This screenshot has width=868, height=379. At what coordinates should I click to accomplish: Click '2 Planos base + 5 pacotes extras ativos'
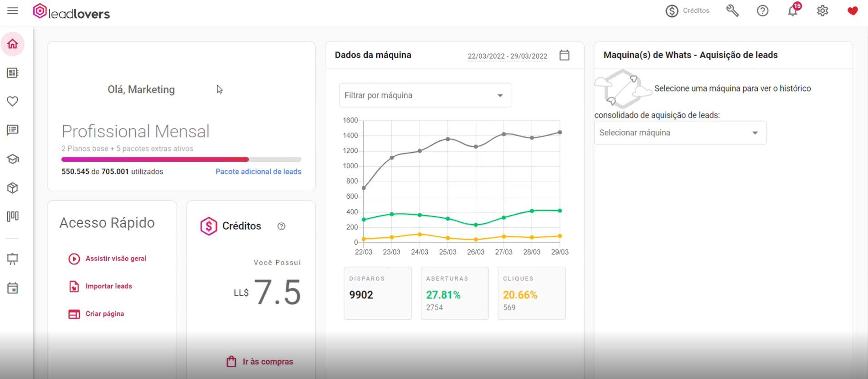click(127, 149)
